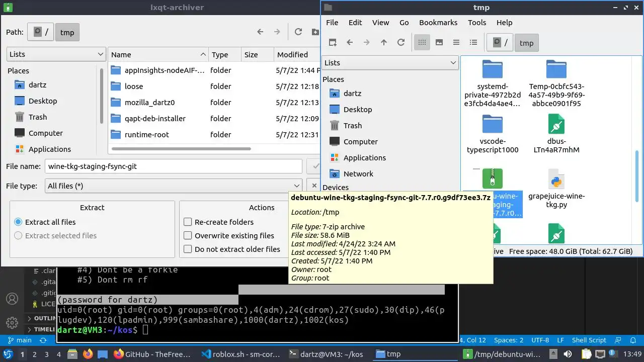The height and width of the screenshot is (362, 644).
Task: Open Edit menu in tmp window
Action: 355,23
